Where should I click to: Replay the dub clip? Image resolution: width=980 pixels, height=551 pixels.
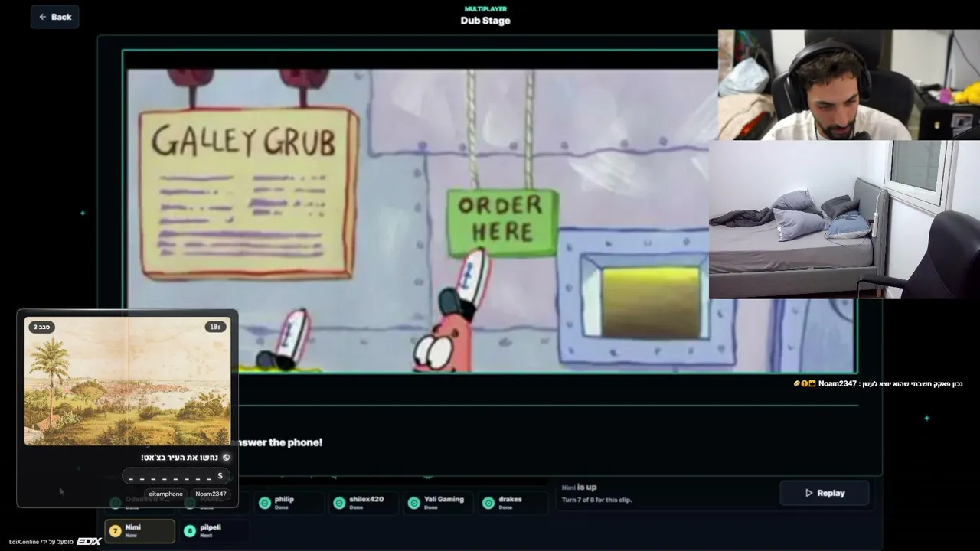coord(824,493)
